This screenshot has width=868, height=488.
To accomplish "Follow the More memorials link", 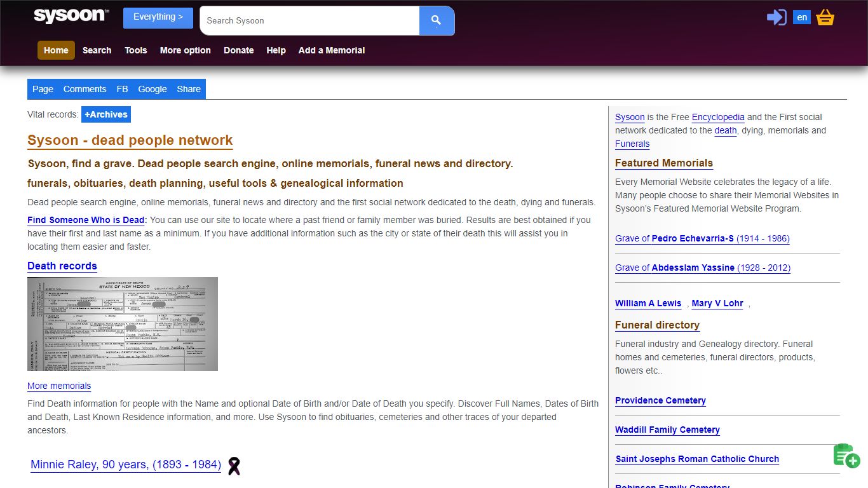I will click(x=59, y=386).
